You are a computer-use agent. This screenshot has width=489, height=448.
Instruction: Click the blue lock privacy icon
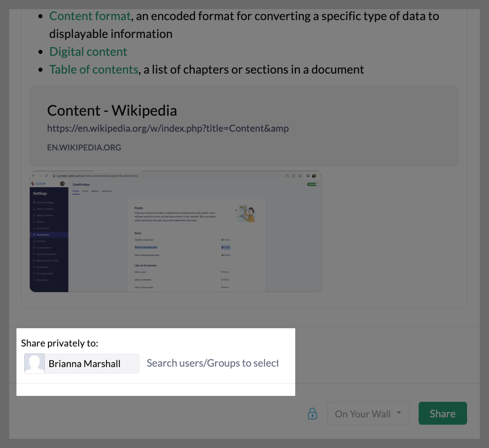pos(312,414)
